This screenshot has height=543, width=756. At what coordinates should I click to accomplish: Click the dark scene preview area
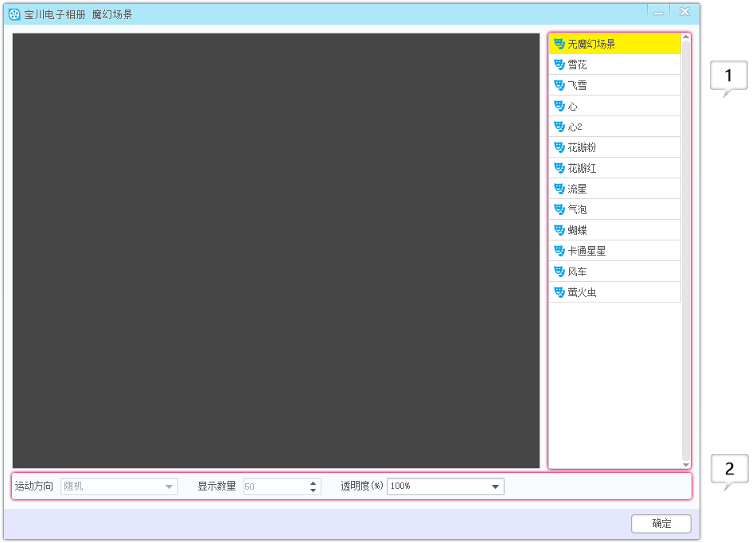[276, 251]
